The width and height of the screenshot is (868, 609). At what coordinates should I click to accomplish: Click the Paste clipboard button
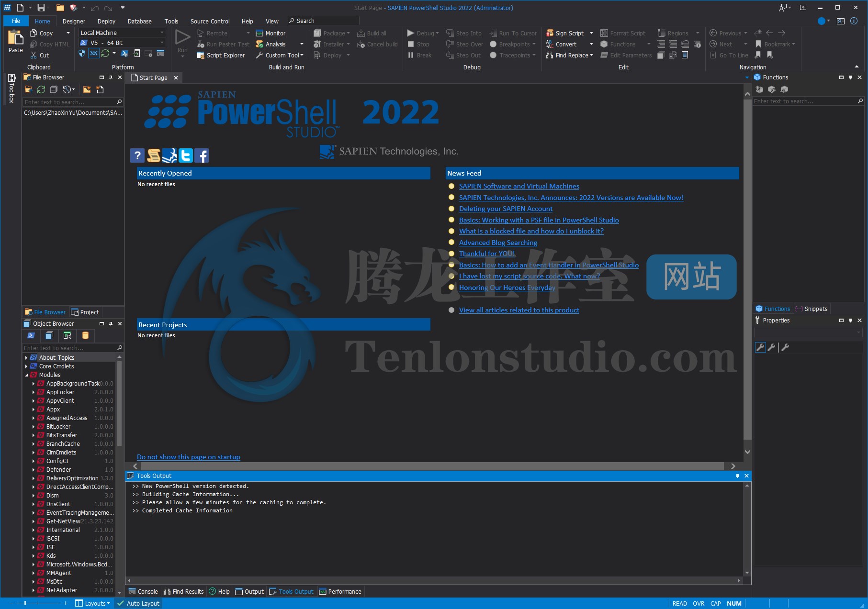click(x=15, y=41)
